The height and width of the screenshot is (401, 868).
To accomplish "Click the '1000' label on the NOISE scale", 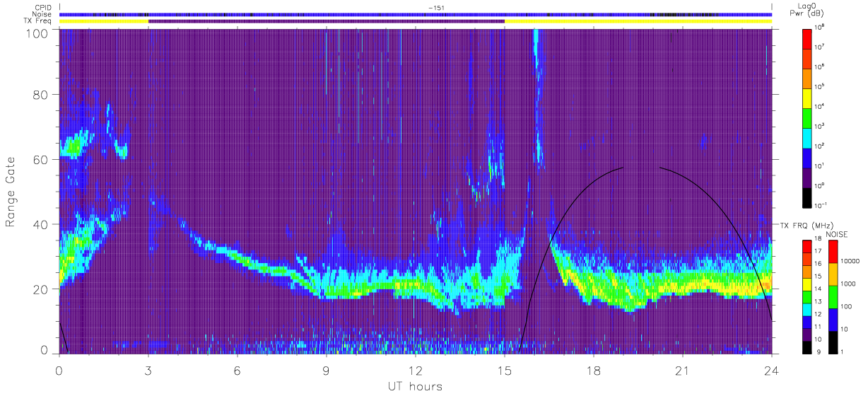I will click(x=848, y=285).
